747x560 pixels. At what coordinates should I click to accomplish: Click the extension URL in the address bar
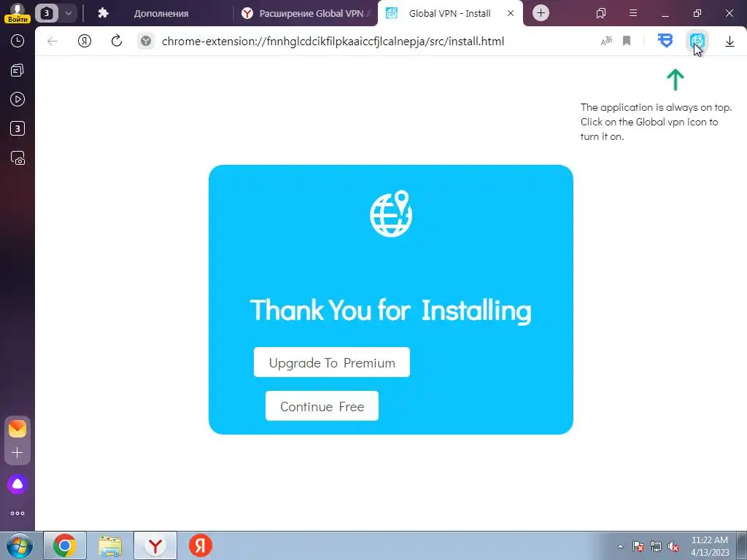click(333, 42)
